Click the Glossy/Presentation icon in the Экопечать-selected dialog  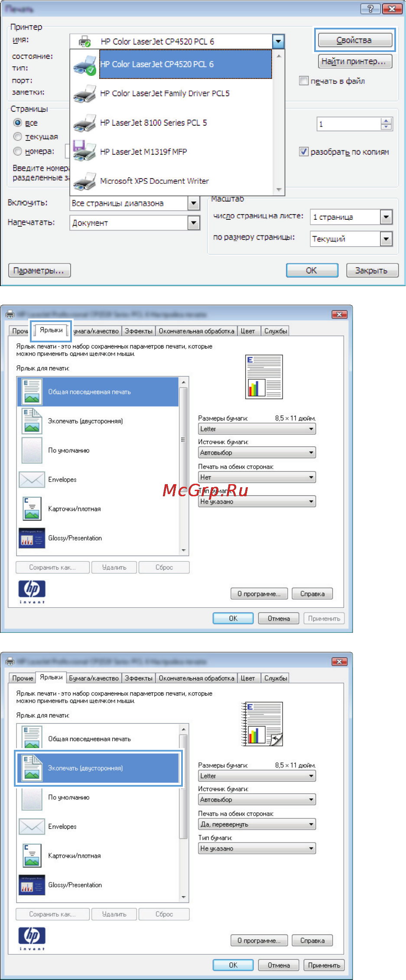(x=32, y=885)
